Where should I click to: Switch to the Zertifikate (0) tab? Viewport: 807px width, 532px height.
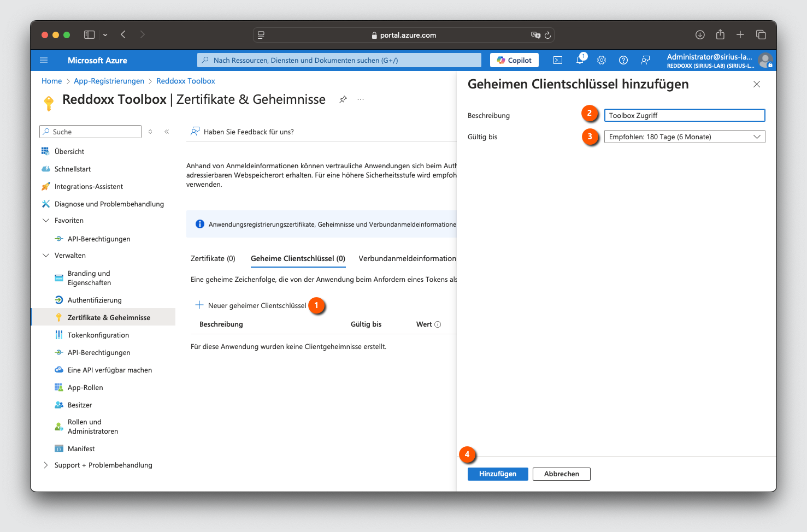pyautogui.click(x=213, y=258)
